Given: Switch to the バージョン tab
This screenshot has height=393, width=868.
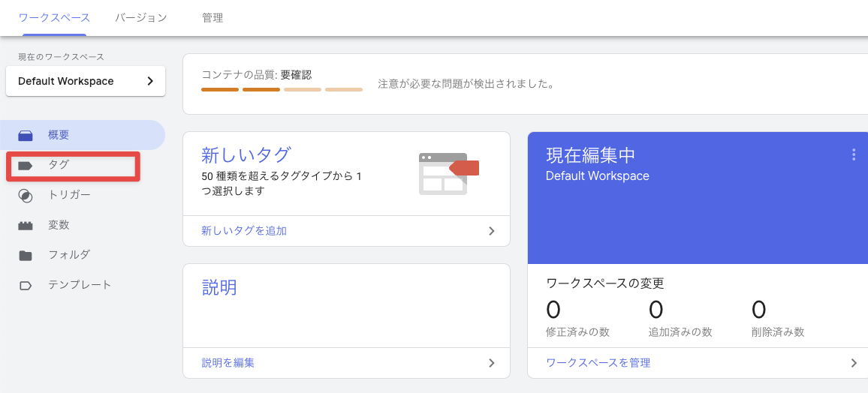Looking at the screenshot, I should (141, 17).
